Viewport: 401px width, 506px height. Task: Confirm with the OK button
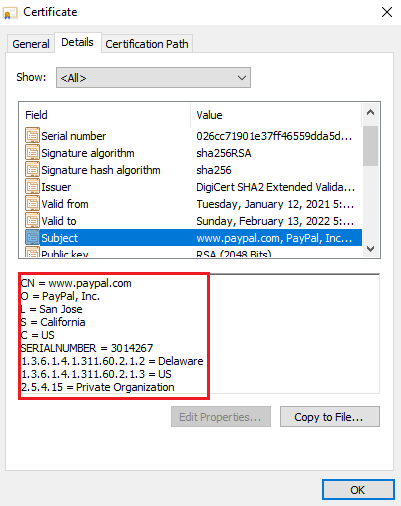(x=358, y=490)
